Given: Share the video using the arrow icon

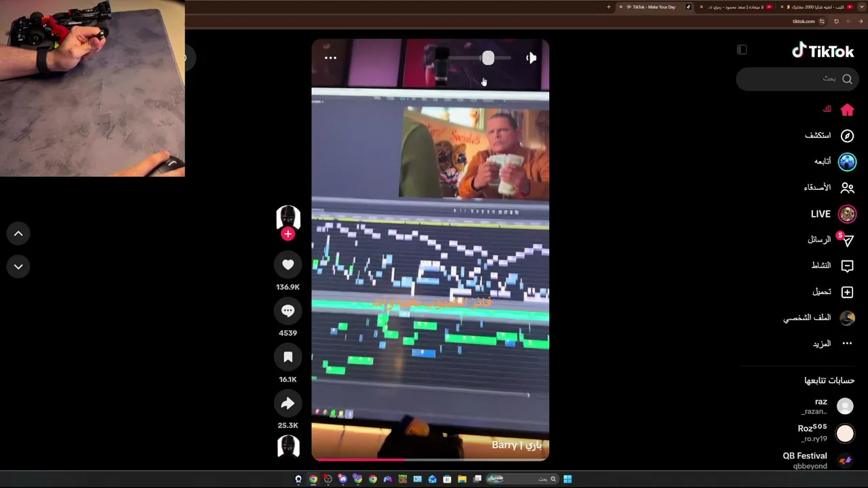Looking at the screenshot, I should click(x=288, y=403).
